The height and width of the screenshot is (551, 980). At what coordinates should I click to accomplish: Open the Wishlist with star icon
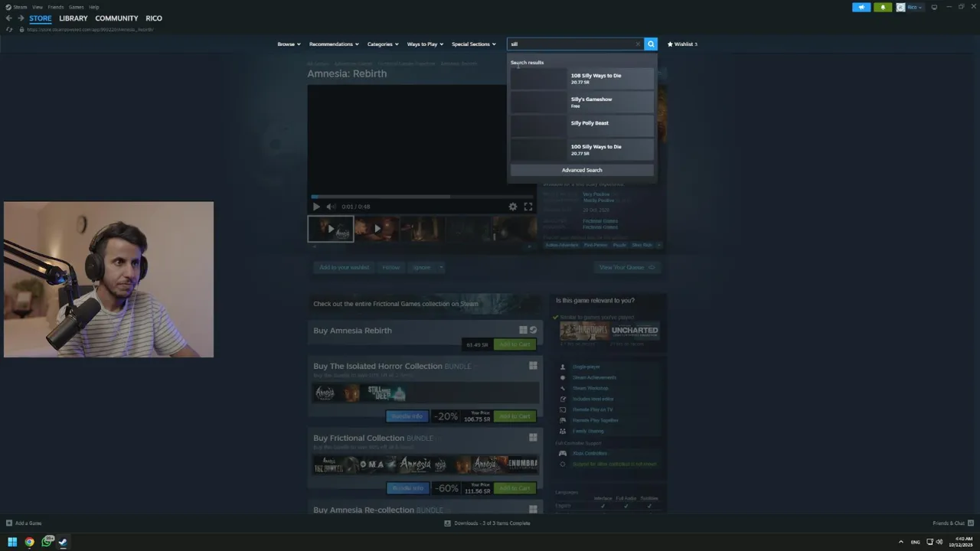pos(682,44)
